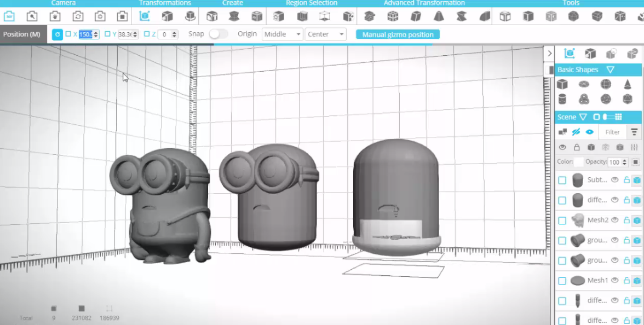This screenshot has width=644, height=325.
Task: Select the Scale transformation cube tool
Action: tap(167, 16)
